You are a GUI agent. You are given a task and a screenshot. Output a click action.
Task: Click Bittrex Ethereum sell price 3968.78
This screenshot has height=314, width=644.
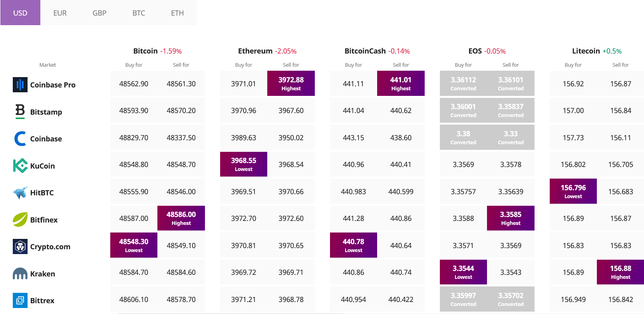tap(291, 300)
